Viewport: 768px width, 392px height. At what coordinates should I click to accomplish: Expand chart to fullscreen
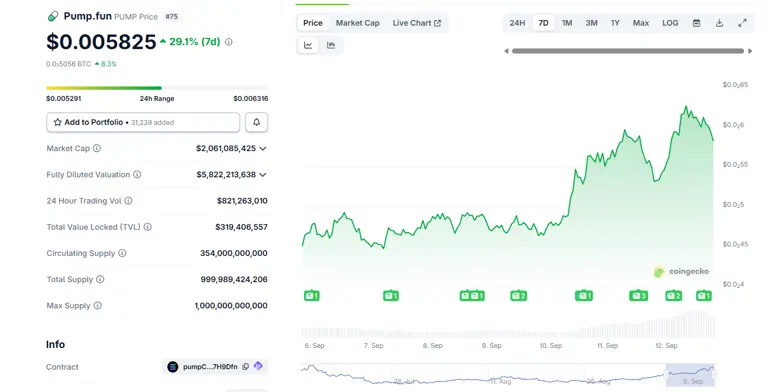743,23
